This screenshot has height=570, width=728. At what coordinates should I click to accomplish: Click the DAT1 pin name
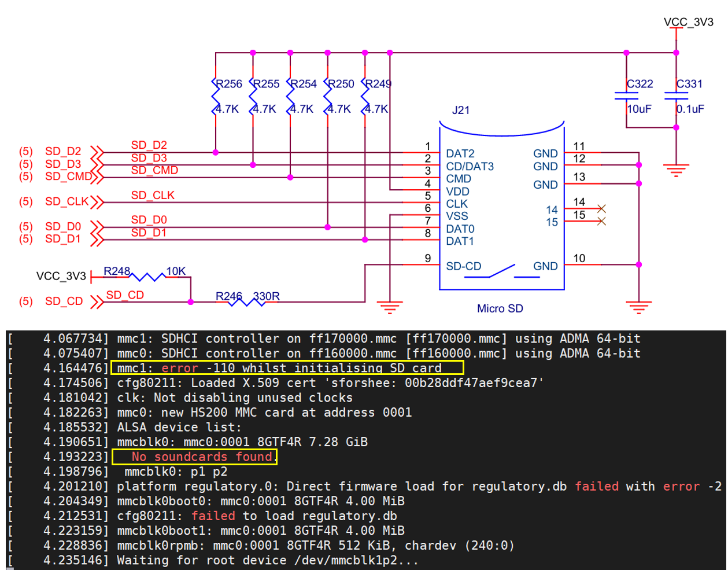460,241
